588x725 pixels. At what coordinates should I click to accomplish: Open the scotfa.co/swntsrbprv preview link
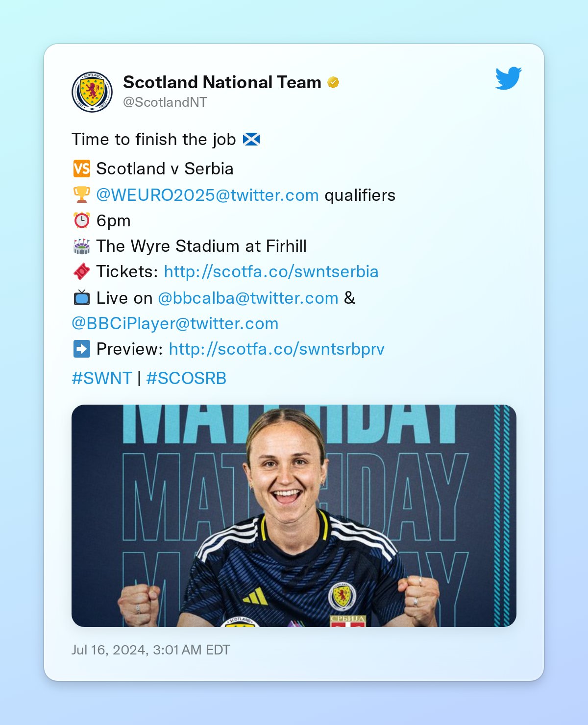[x=276, y=349]
